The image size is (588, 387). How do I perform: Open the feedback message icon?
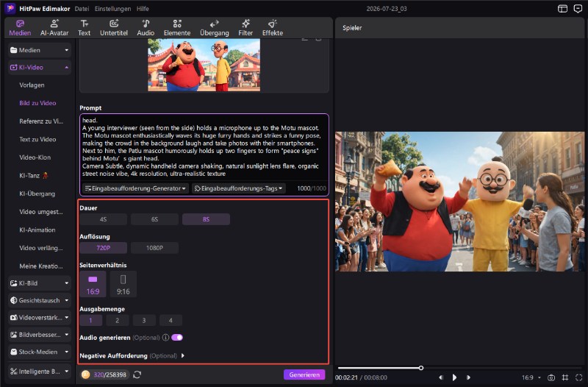[578, 9]
